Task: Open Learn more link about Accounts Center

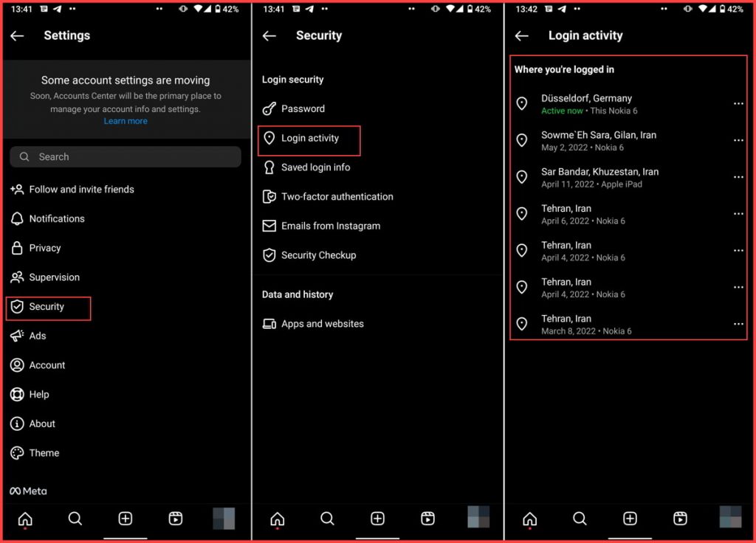Action: coord(126,121)
